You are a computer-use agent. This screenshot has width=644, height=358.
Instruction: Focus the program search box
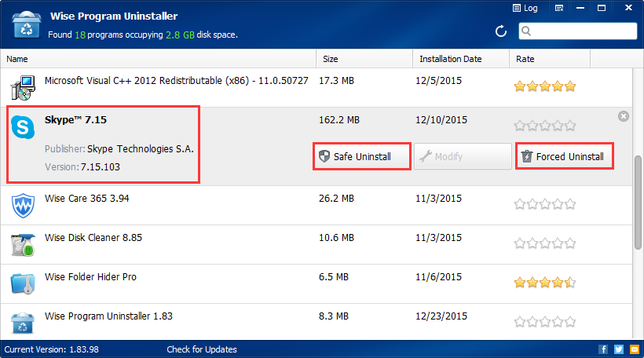tap(577, 31)
